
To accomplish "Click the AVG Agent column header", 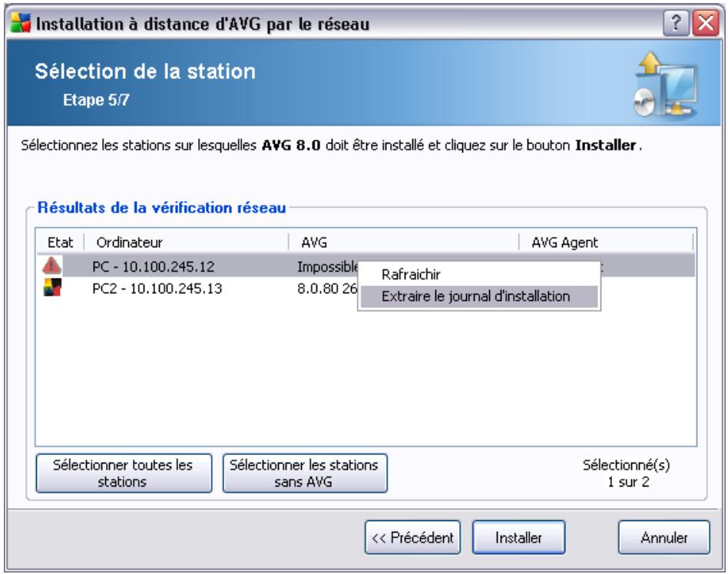I will click(x=607, y=242).
